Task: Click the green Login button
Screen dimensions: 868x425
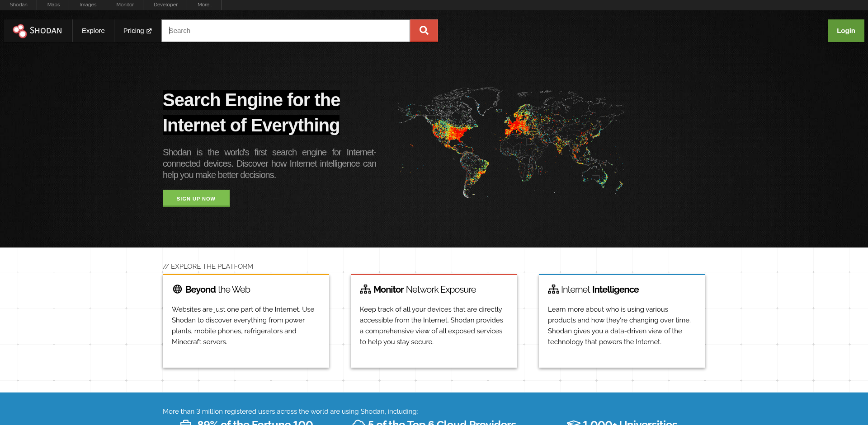Action: pos(846,31)
